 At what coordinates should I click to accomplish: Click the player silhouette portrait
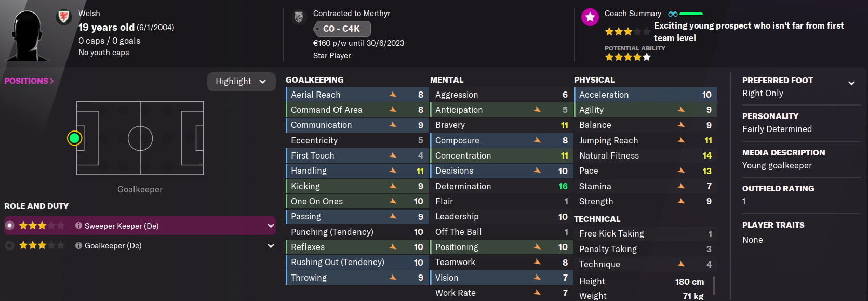[x=27, y=35]
